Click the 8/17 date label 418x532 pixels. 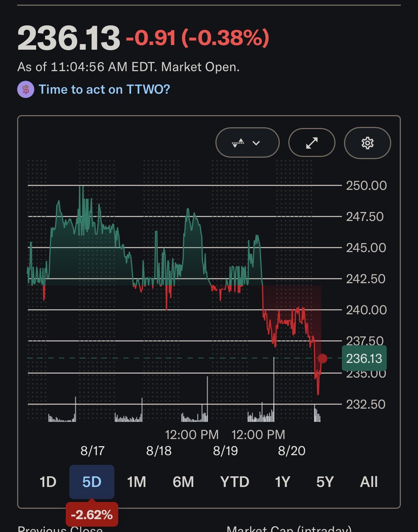pos(93,451)
